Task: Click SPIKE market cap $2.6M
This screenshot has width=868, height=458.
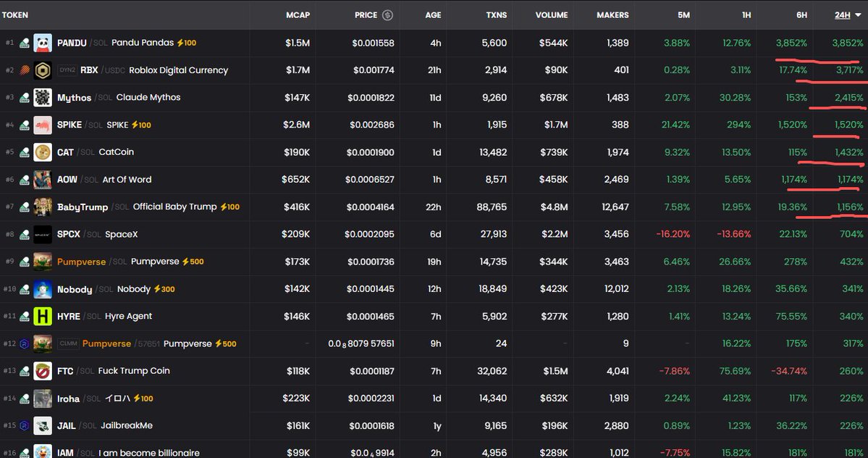Action: 296,125
